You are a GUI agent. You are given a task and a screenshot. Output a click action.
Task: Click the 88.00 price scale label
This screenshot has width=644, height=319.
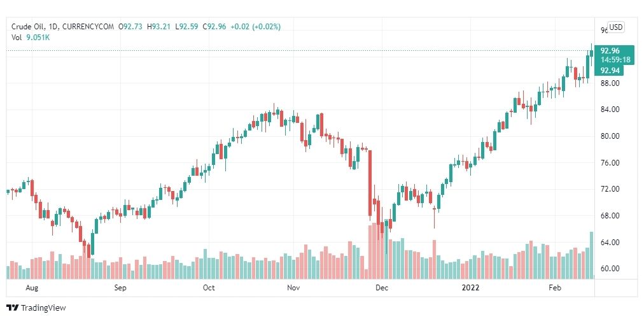610,83
